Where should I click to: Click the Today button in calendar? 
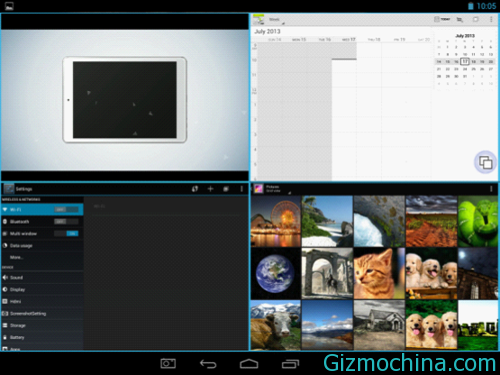442,19
